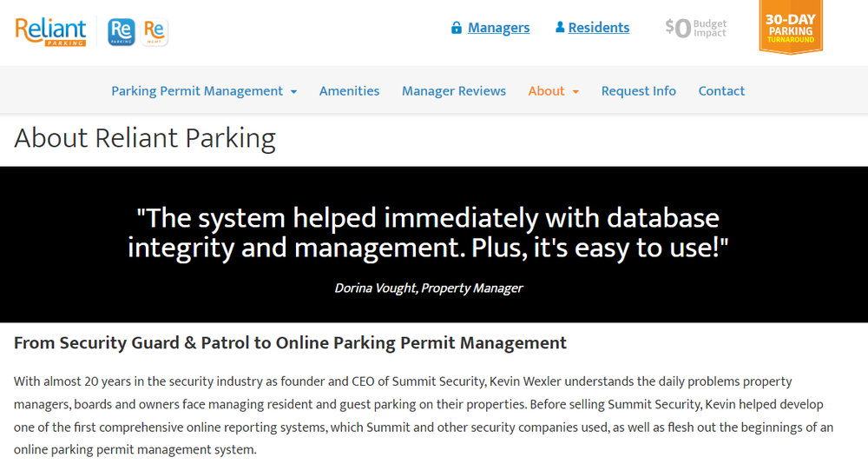This screenshot has height=464, width=868.
Task: Open the white Re Mgmt app icon
Action: [x=155, y=32]
